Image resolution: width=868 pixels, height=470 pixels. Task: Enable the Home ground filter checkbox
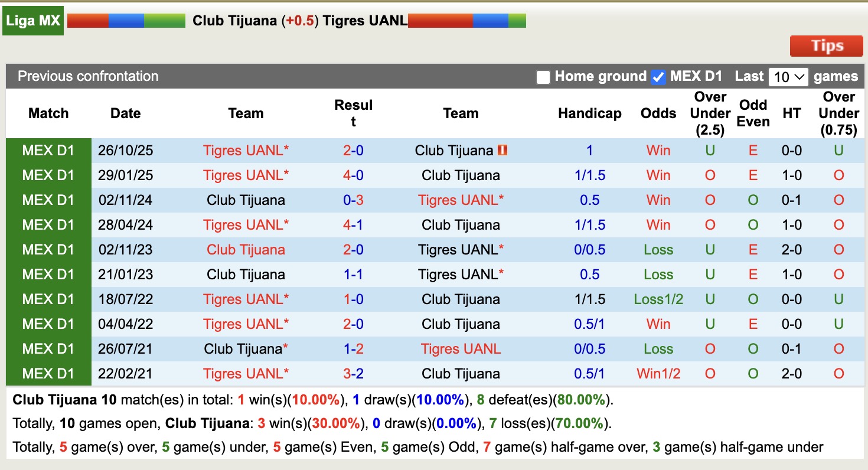coord(543,76)
